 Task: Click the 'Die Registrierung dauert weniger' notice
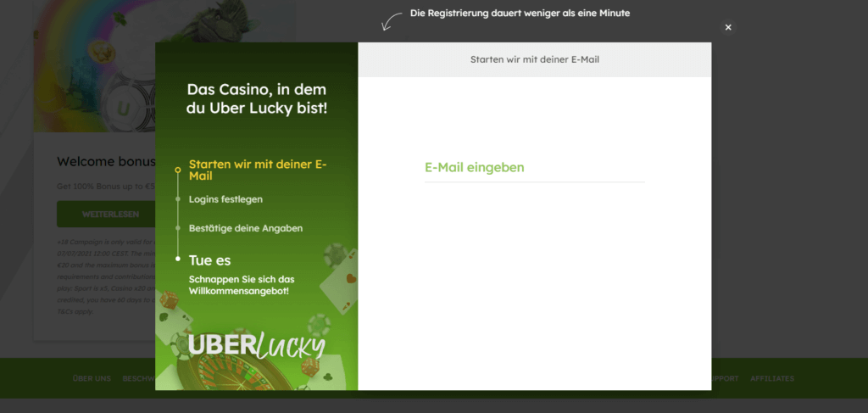click(520, 13)
